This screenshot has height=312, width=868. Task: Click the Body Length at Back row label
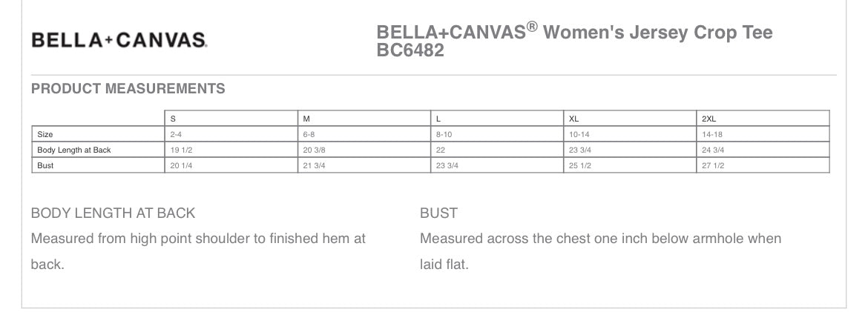pos(98,150)
